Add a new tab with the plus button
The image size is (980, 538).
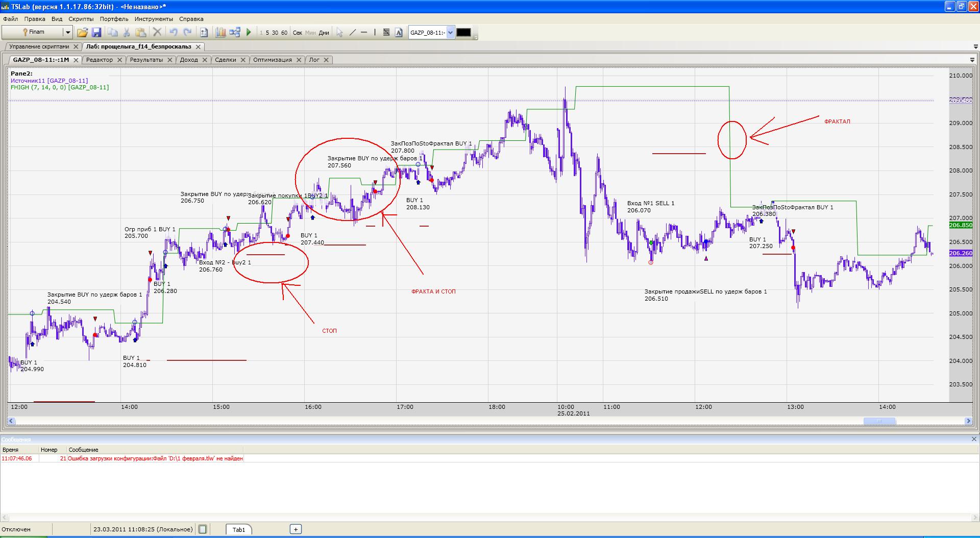(296, 529)
